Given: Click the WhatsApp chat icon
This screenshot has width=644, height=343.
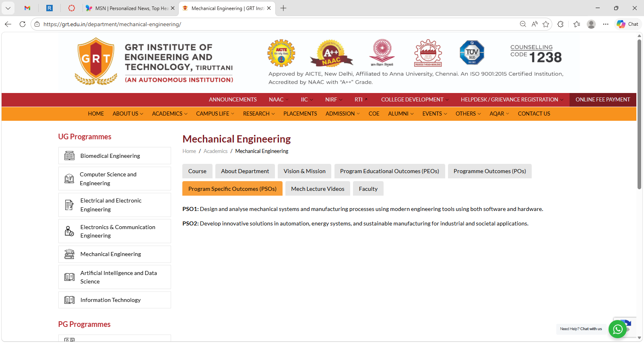Looking at the screenshot, I should (617, 329).
